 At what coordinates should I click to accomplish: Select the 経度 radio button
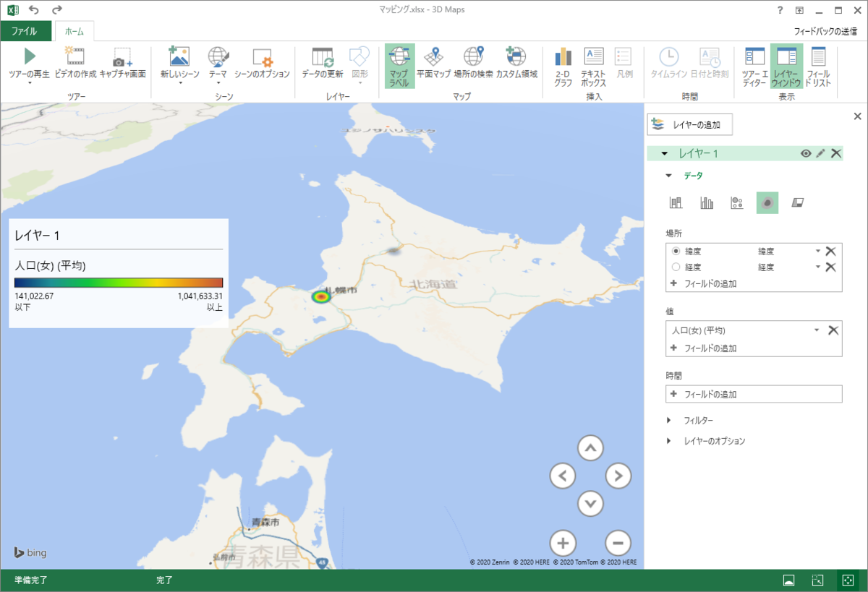676,267
